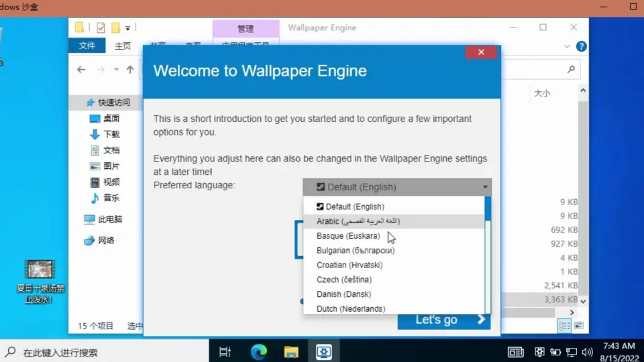Open 音乐 folder in sidebar
Screen dimensions: 644x362
(105, 198)
